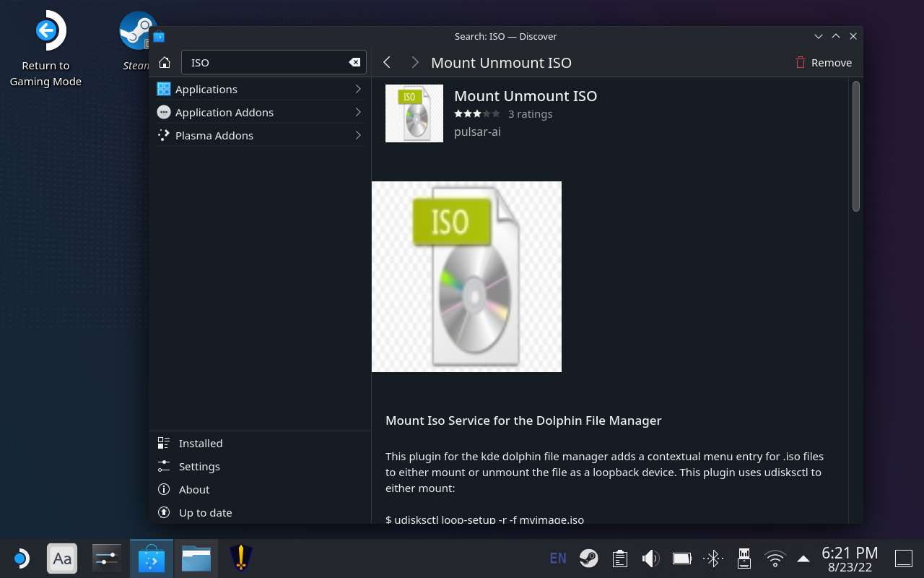Open the Return to Gaming Mode desktop icon
The image size is (924, 578).
coord(46,49)
